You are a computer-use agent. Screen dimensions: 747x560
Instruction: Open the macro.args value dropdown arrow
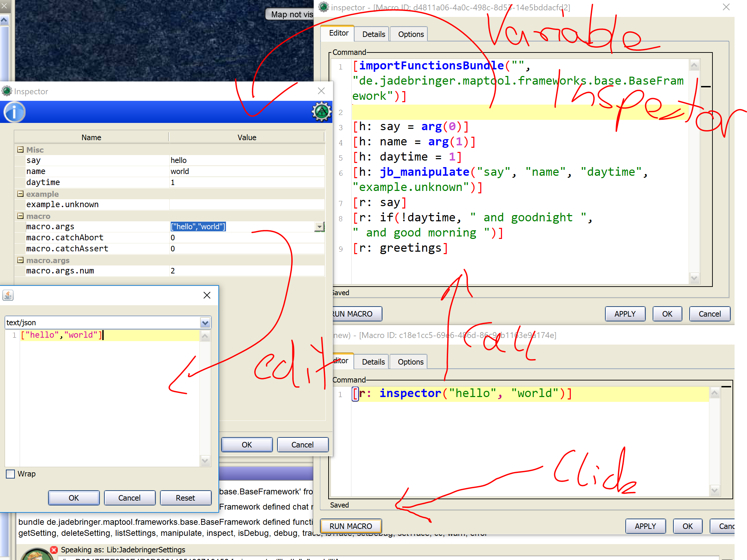[x=319, y=227]
